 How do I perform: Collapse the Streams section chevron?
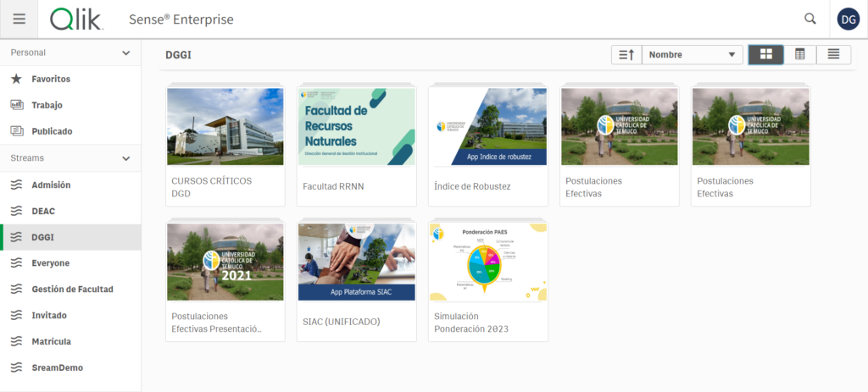point(126,158)
